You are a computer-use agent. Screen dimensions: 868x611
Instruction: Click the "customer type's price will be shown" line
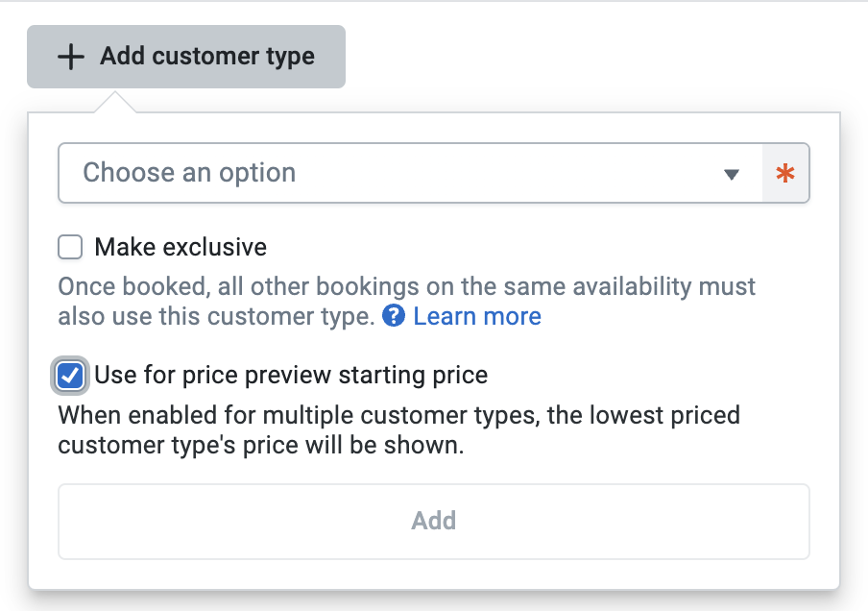tap(260, 447)
